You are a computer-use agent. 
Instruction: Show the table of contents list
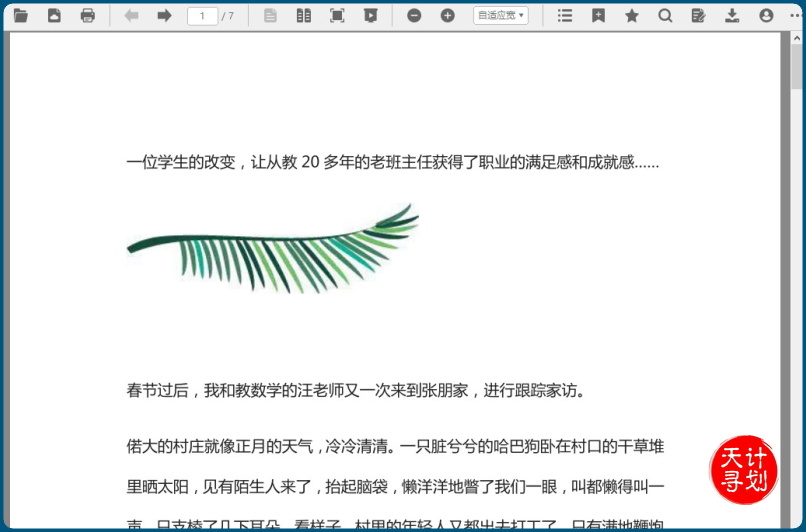pyautogui.click(x=565, y=15)
